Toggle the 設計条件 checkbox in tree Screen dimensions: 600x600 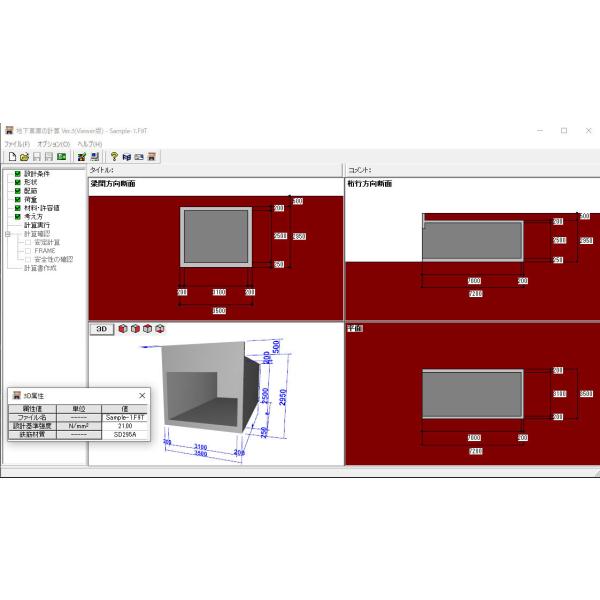click(17, 174)
